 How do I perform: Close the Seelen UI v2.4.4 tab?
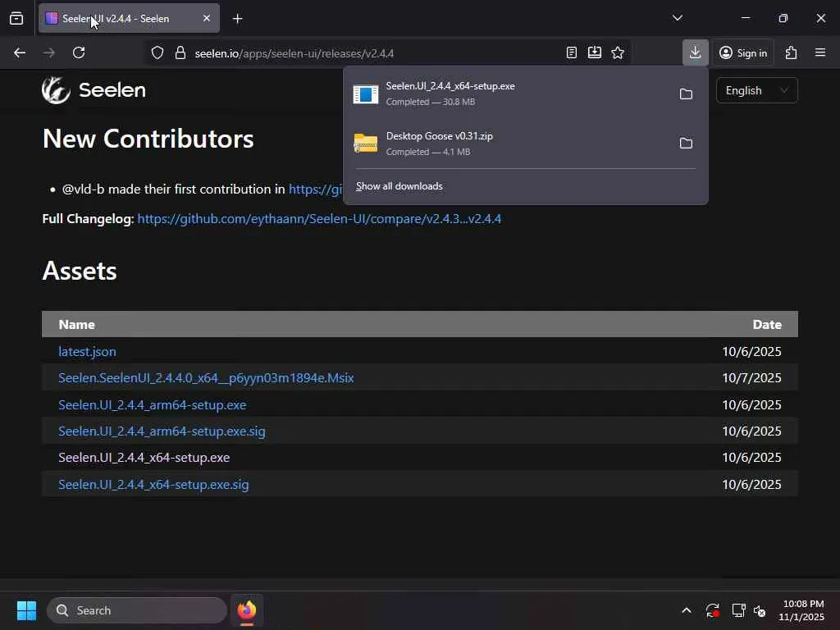click(x=206, y=18)
